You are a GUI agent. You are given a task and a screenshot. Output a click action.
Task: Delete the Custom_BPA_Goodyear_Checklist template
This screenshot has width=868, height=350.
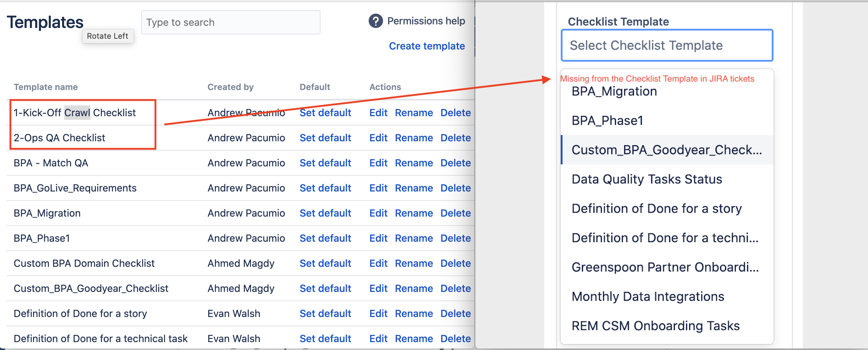(x=455, y=288)
